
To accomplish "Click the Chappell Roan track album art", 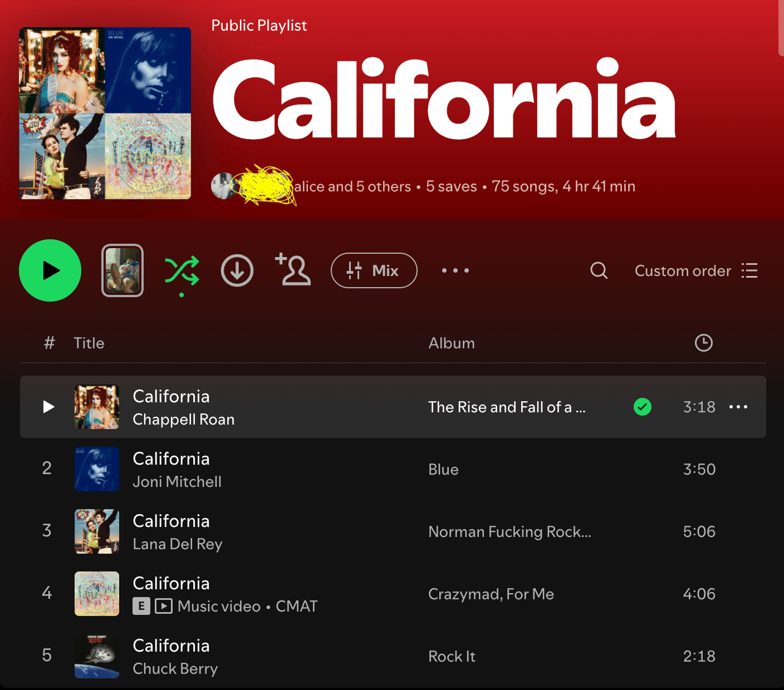I will (x=97, y=407).
